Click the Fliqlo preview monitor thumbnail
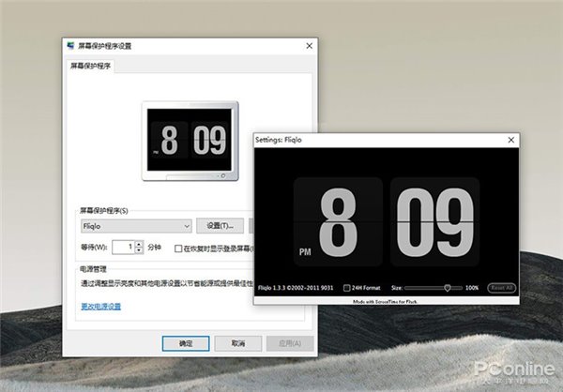Viewport: 563px width, 392px height. point(190,141)
